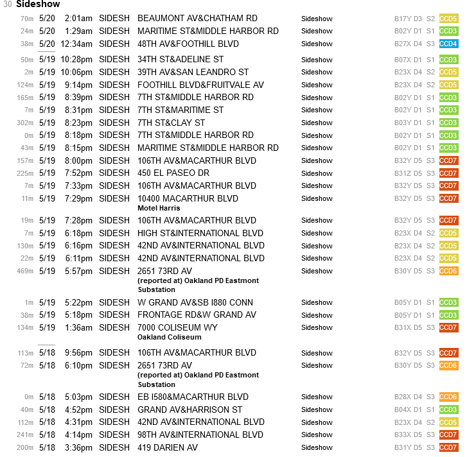This screenshot has height=457, width=476.
Task: Open W GRAND AV&SB I880 CONN entry
Action: coord(195,303)
